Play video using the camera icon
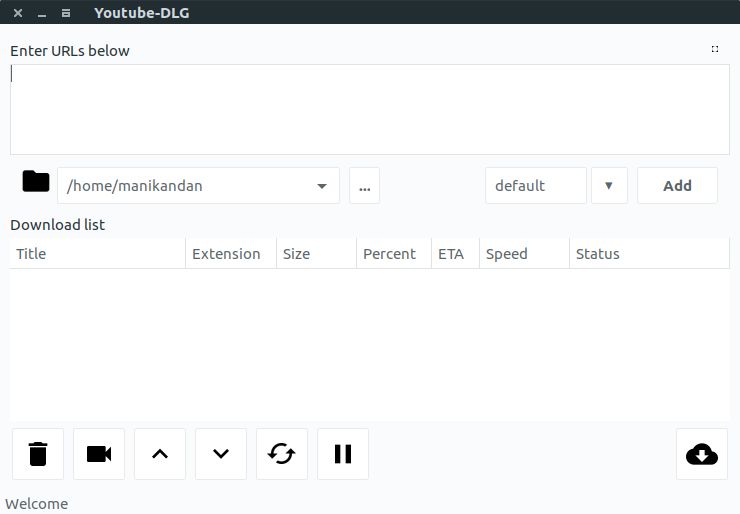Screen dimensions: 740x514 99,454
